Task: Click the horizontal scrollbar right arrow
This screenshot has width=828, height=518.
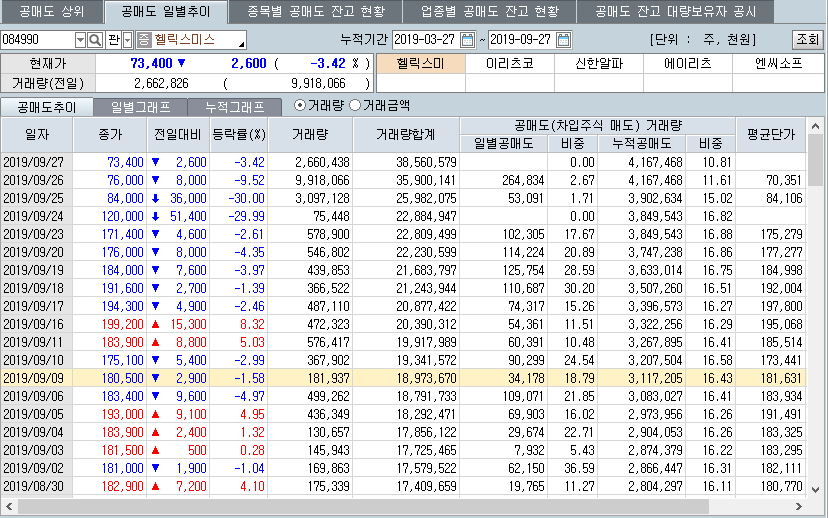Action: pos(798,506)
